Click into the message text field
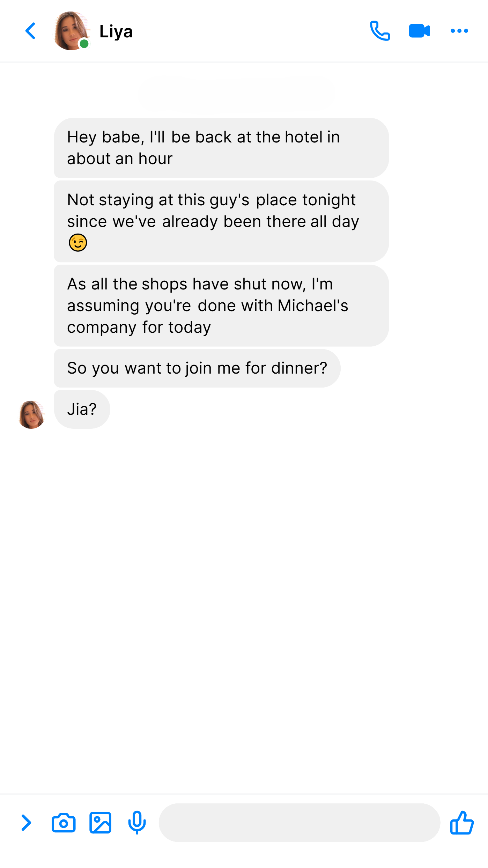Viewport: 488px width, 868px height. point(300,823)
